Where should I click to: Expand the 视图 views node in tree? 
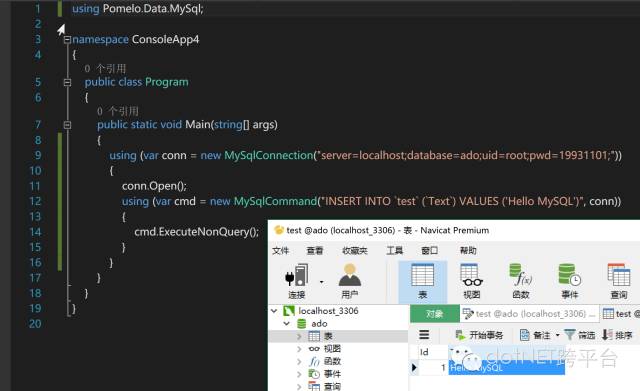(299, 349)
